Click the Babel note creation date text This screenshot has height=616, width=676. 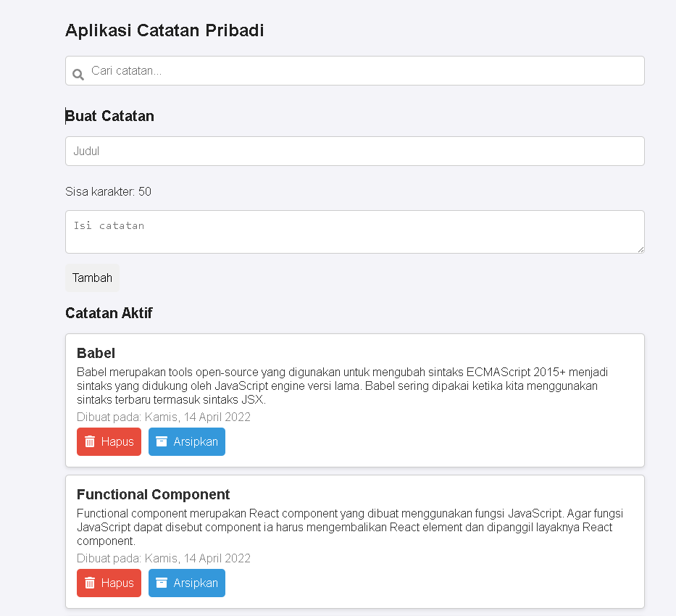click(164, 417)
